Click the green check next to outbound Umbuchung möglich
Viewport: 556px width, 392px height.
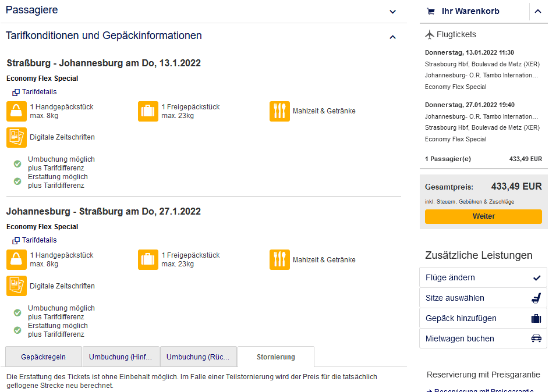[17, 164]
